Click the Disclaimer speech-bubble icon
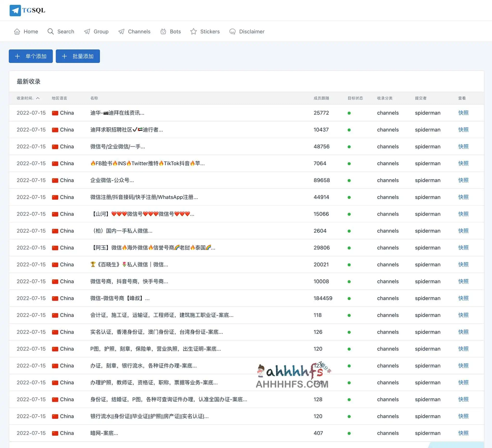Image resolution: width=492 pixels, height=448 pixels. click(x=233, y=31)
